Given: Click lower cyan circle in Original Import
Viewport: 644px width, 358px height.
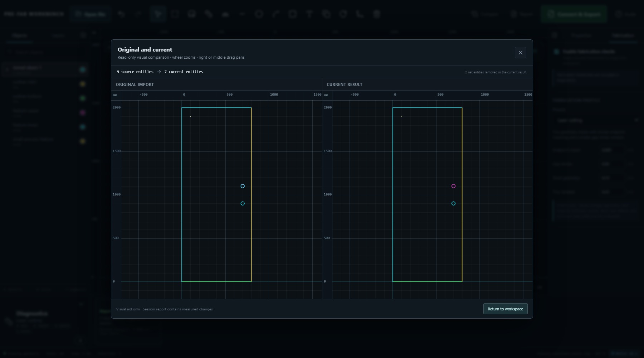Looking at the screenshot, I should point(243,203).
